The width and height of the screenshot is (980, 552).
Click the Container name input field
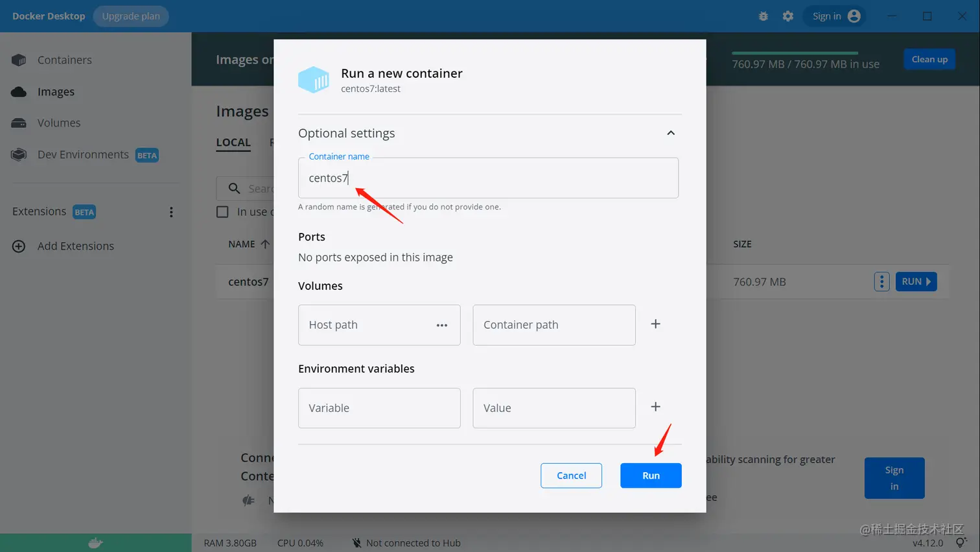pos(488,178)
